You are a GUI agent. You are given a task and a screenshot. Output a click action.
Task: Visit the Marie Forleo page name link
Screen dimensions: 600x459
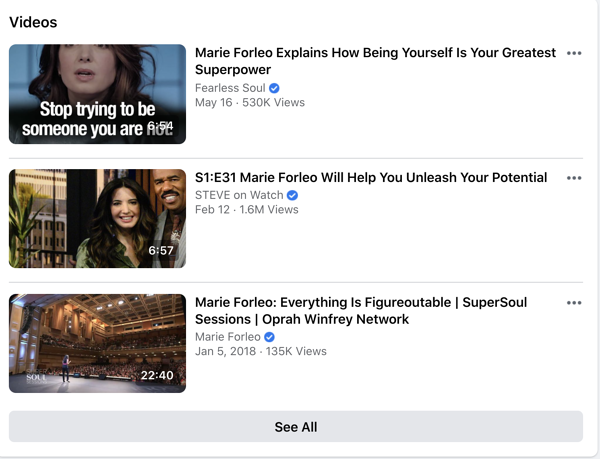click(228, 337)
